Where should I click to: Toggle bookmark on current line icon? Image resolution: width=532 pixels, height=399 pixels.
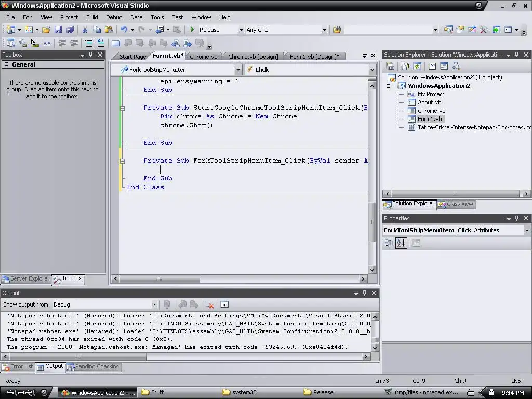(116, 43)
